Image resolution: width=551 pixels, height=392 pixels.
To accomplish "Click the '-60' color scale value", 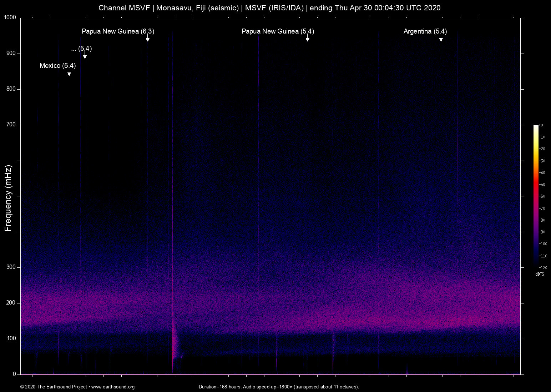I will coord(542,196).
